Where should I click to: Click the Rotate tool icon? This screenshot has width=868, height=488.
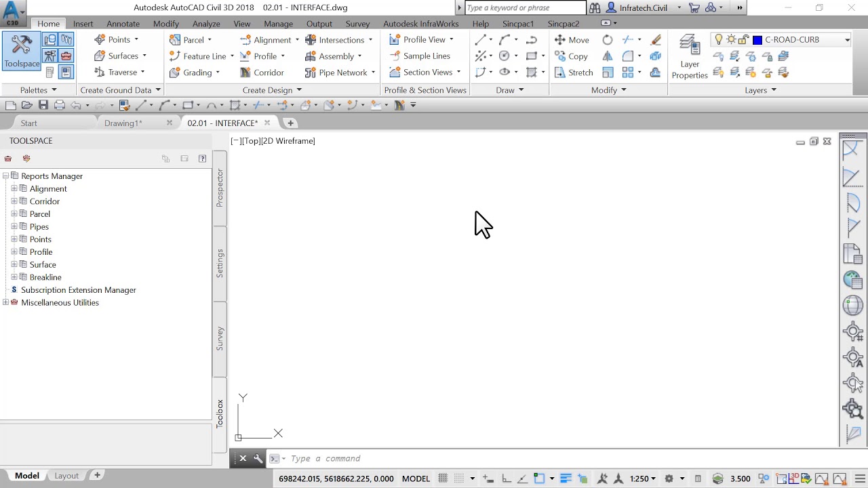click(x=608, y=40)
